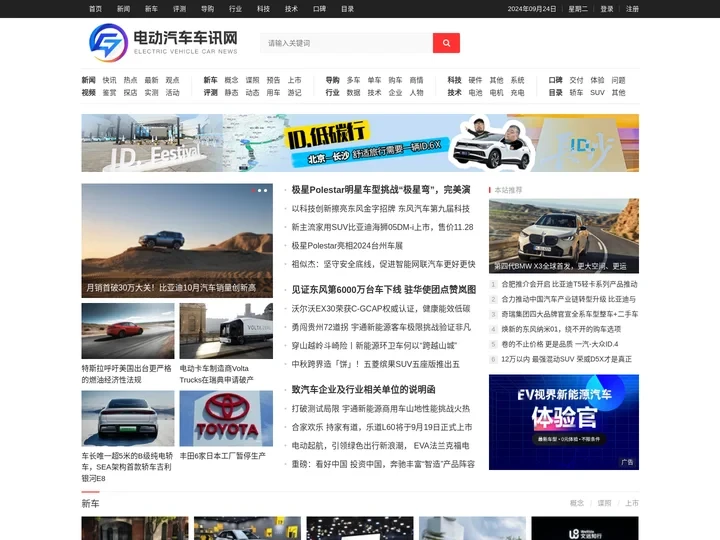Viewport: 720px width, 540px height.
Task: Open recommended item 1 合肥推介会开启
Action: [x=569, y=284]
